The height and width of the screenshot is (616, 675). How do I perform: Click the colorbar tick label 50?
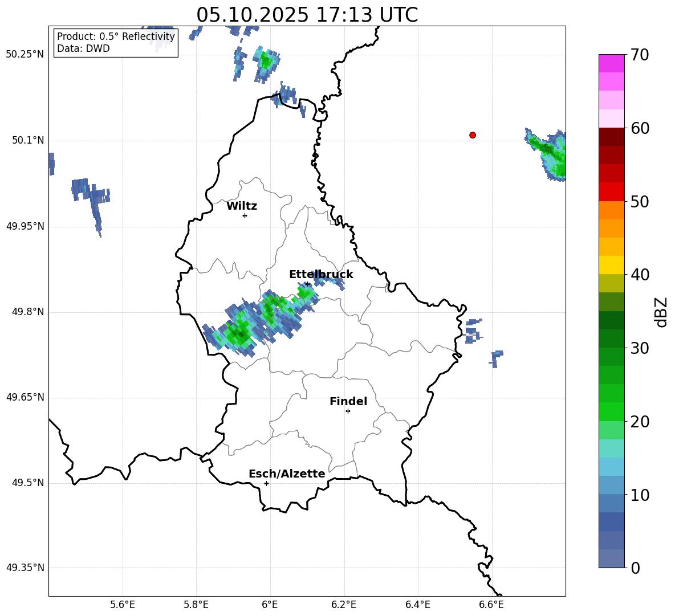pos(640,202)
